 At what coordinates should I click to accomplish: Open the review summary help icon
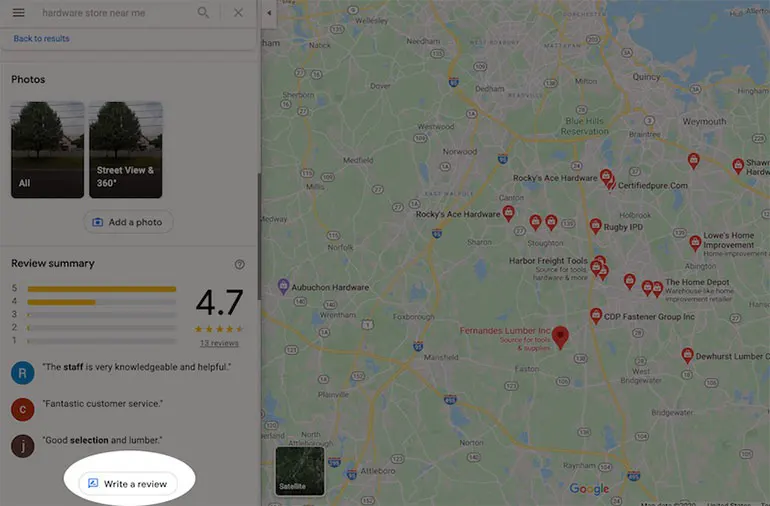tap(239, 264)
